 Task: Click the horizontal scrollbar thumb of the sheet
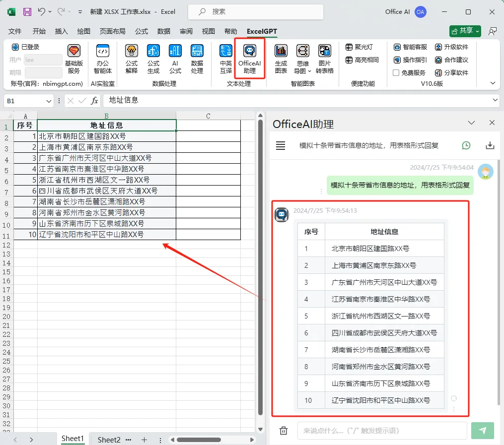[x=199, y=440]
